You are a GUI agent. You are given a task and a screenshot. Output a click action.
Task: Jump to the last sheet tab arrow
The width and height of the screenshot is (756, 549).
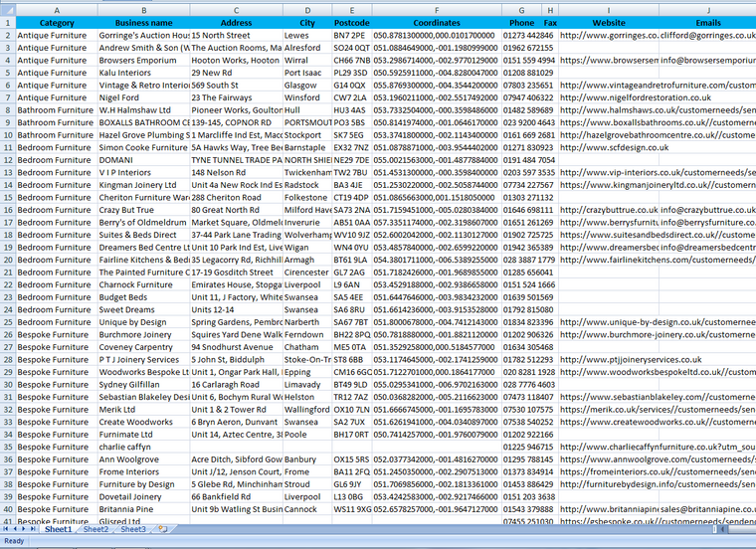(32, 529)
